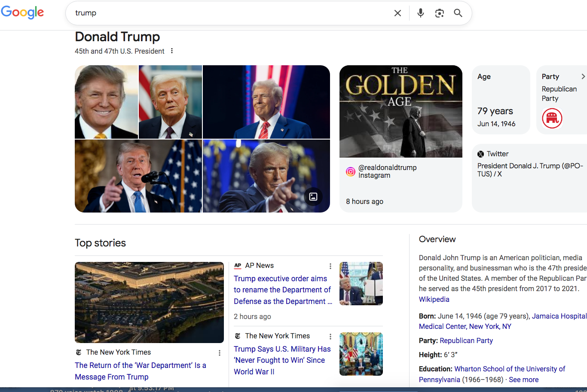The width and height of the screenshot is (587, 392).
Task: Open the photo of speaking at a microphone
Action: coord(138,176)
